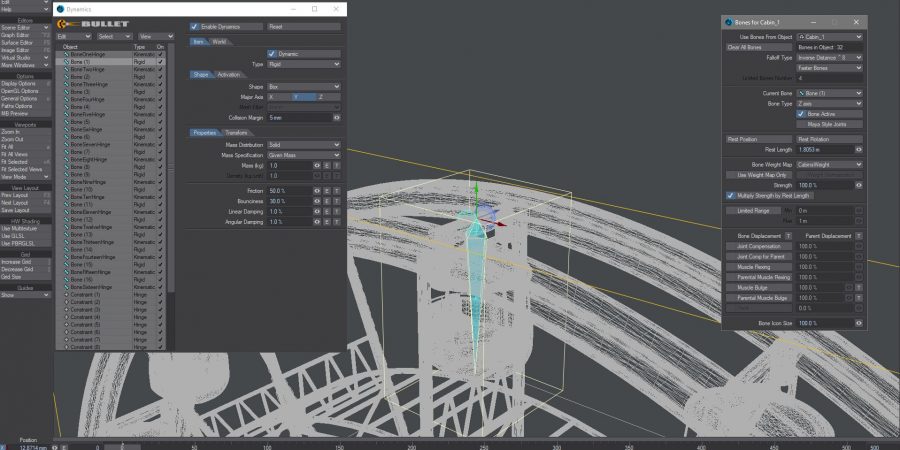
Task: Click the T texture button for Linear Damping
Action: 337,211
